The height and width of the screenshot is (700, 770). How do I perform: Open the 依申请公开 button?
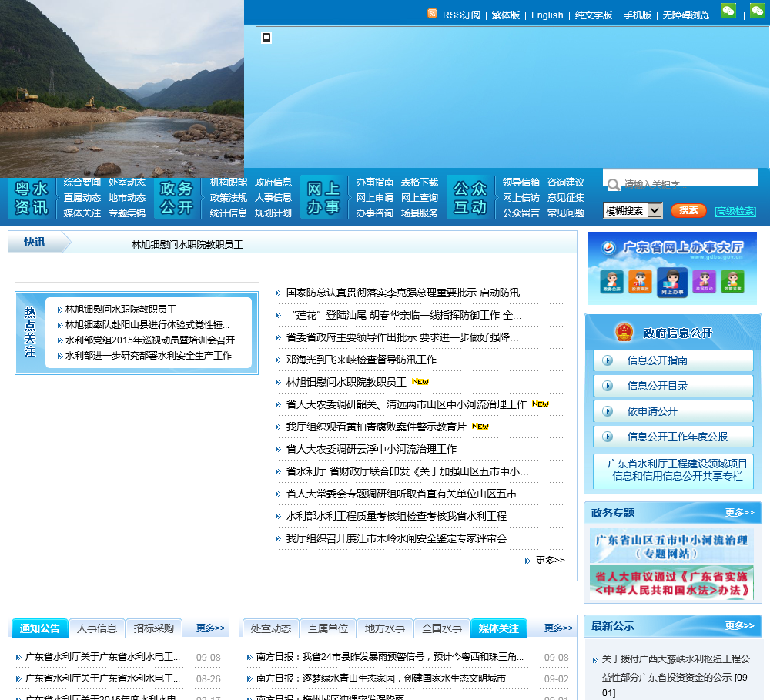tap(673, 411)
